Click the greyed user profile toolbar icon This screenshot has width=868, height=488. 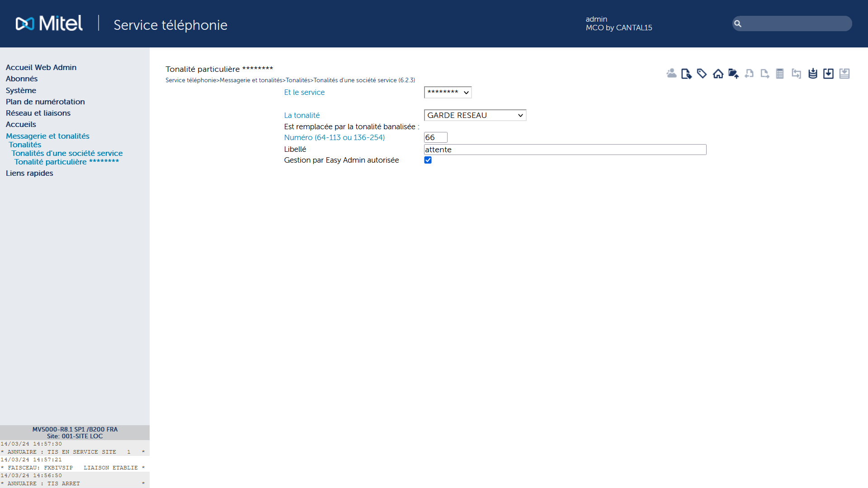point(671,73)
